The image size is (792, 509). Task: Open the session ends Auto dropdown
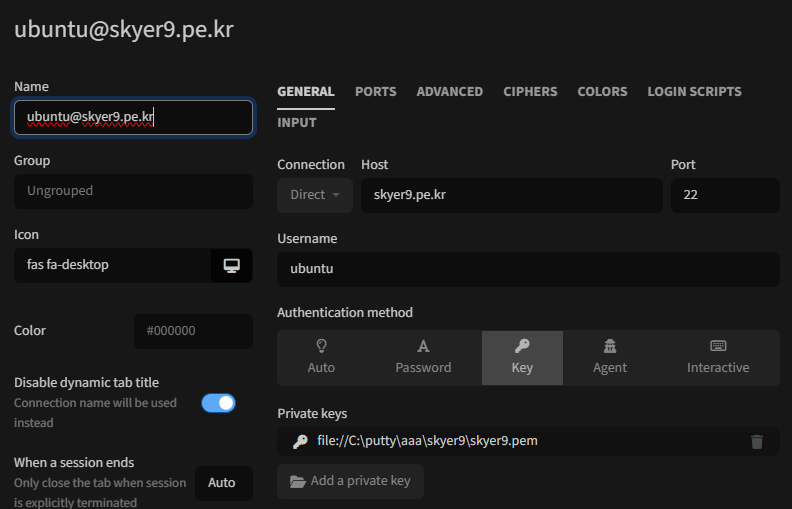pos(222,483)
